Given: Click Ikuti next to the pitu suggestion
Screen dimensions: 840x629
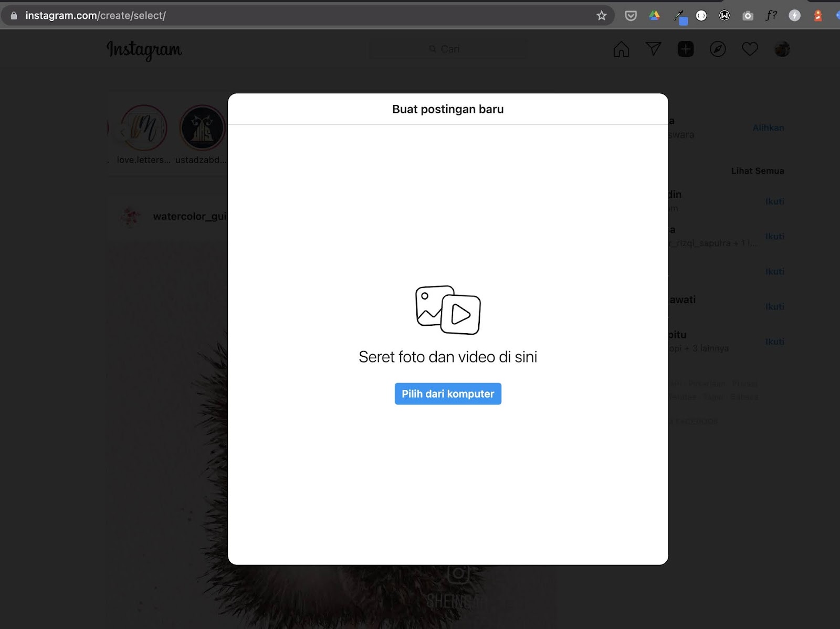Looking at the screenshot, I should [774, 342].
